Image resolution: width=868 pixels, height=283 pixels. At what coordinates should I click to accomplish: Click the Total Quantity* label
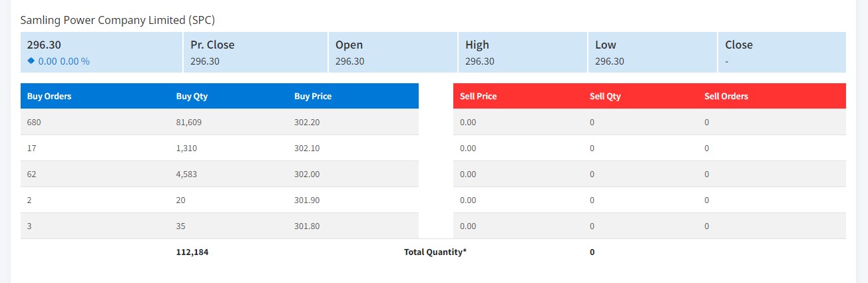435,252
